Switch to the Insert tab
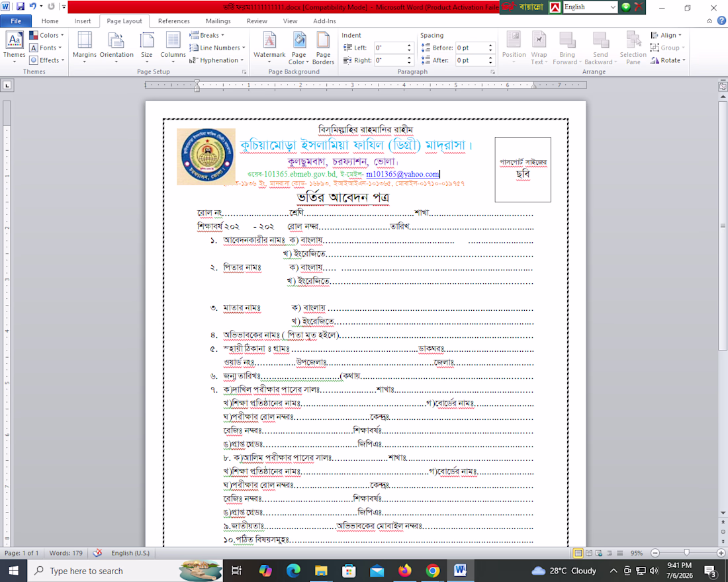The height and width of the screenshot is (582, 728). (83, 21)
